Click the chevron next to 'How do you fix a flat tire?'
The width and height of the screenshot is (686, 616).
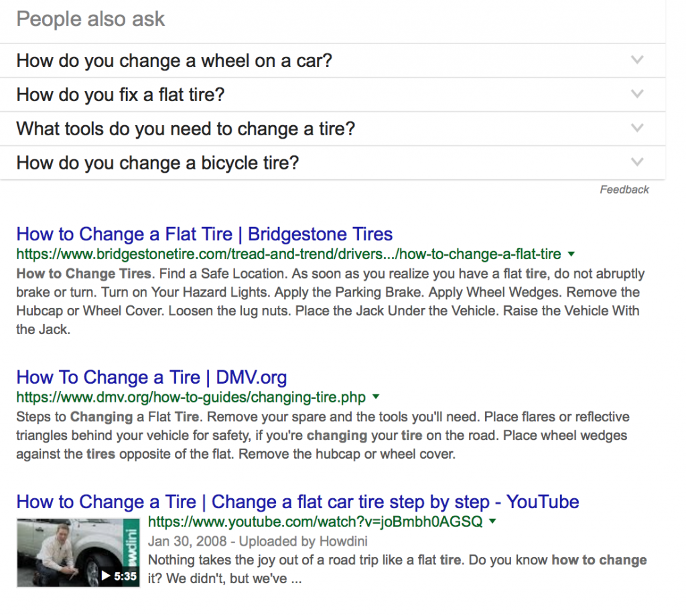637,94
